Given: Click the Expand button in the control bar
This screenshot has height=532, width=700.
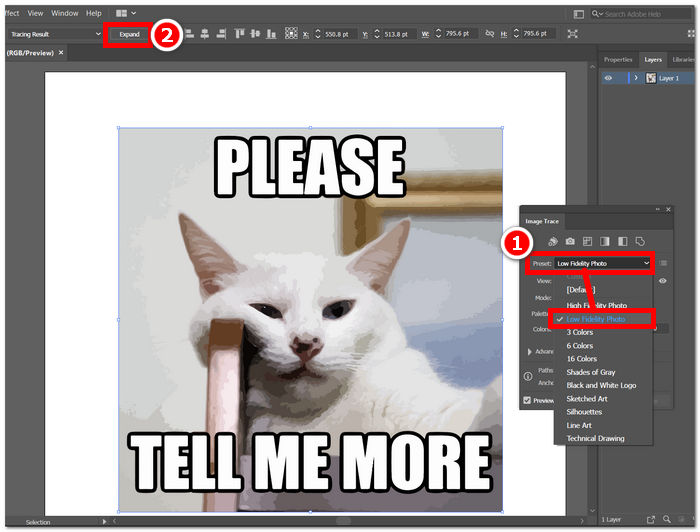Looking at the screenshot, I should [x=129, y=34].
